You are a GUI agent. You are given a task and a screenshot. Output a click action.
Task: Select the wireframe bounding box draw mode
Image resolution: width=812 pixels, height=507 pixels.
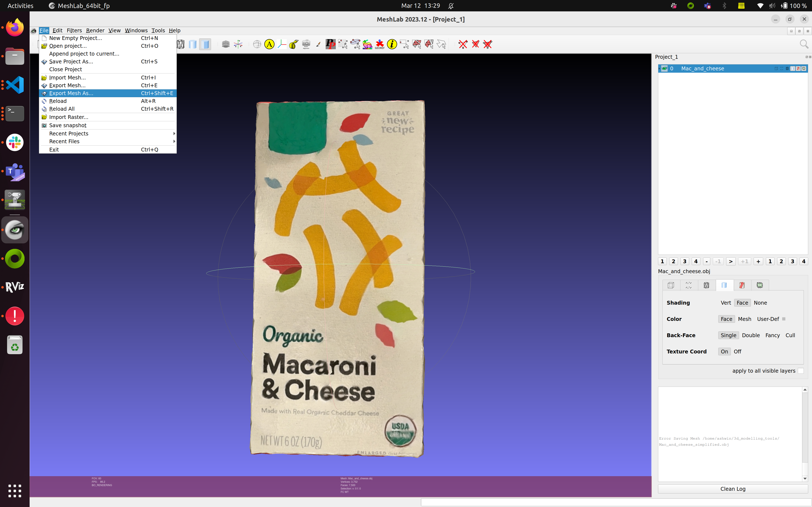coord(181,44)
